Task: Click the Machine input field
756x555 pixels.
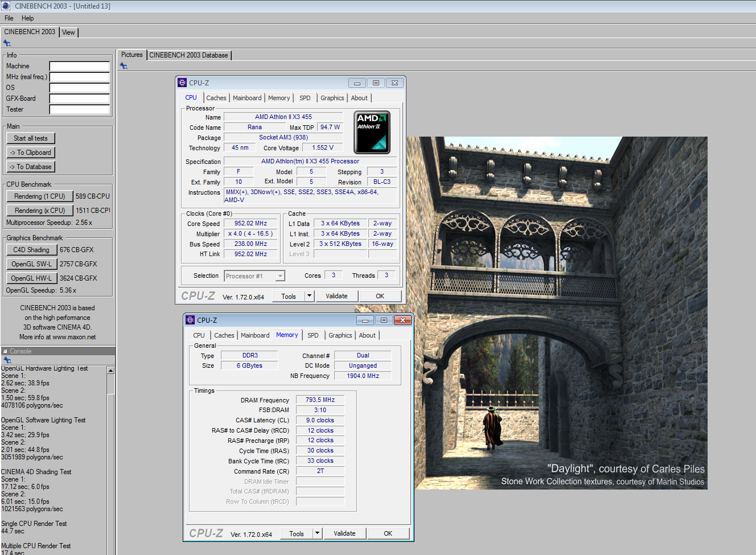Action: (79, 66)
